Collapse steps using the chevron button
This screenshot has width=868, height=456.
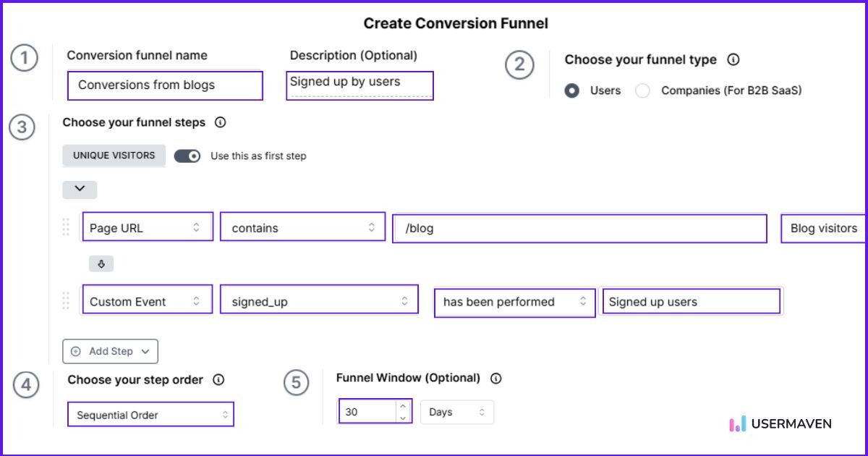coord(80,190)
